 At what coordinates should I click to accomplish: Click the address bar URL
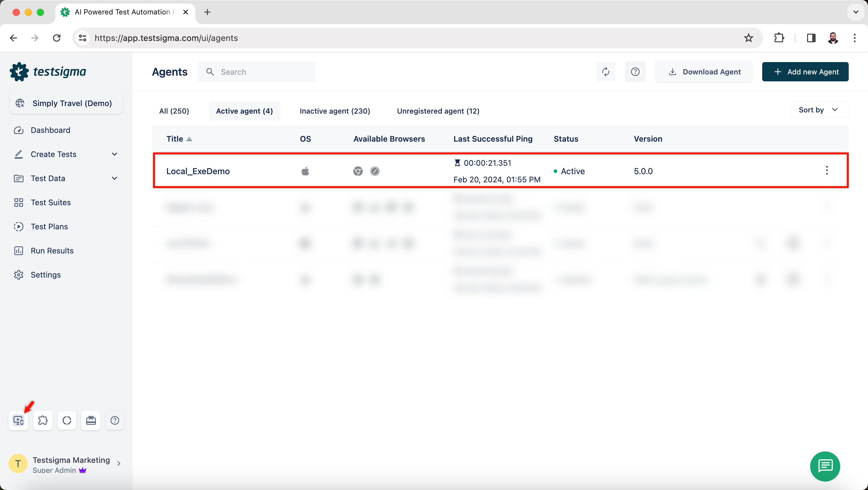166,38
